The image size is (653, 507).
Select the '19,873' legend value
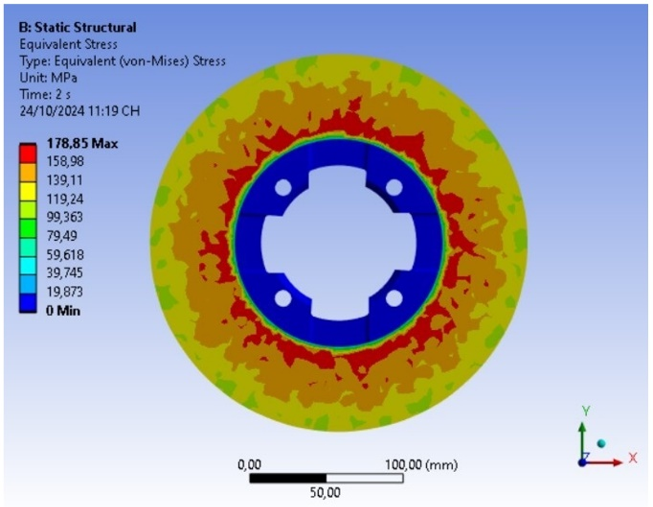coord(65,292)
